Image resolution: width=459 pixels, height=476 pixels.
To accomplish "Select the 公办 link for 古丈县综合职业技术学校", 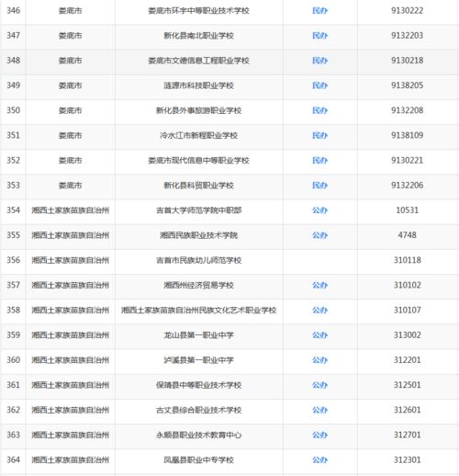I will 319,410.
